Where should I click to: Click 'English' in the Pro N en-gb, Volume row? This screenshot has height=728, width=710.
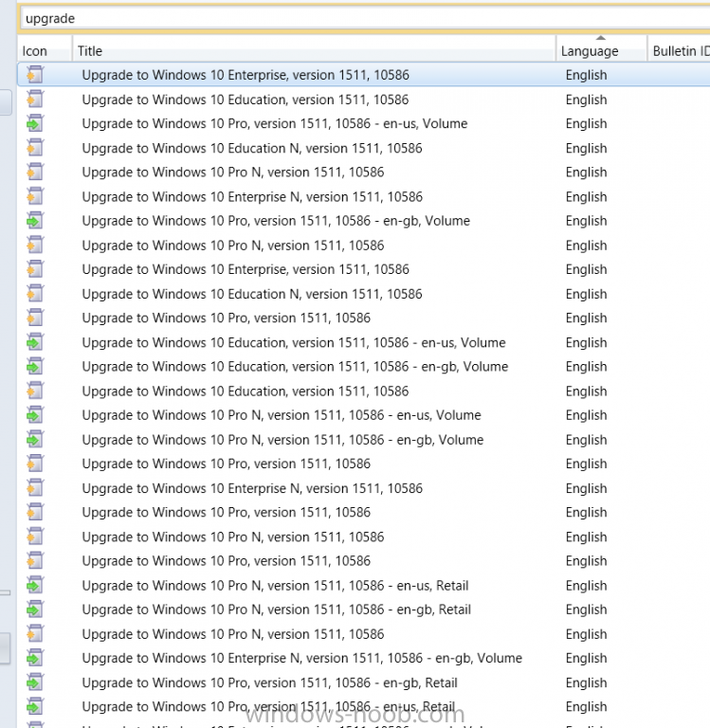(586, 439)
